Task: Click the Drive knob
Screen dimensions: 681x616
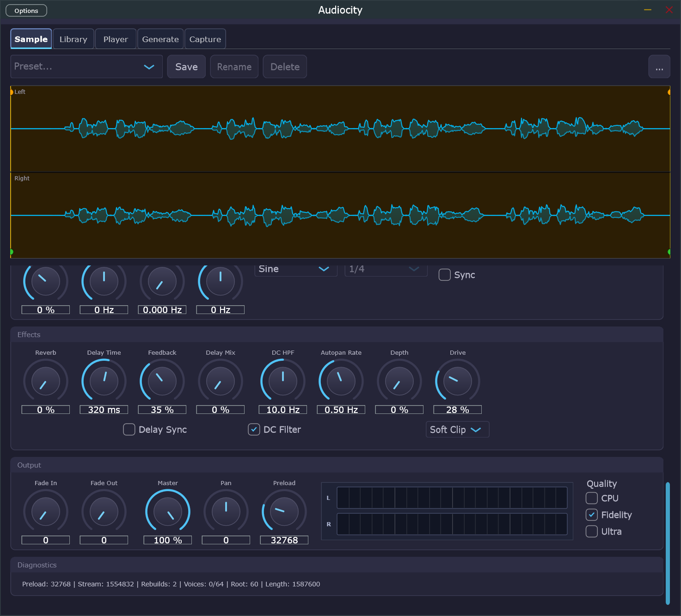Action: [458, 382]
